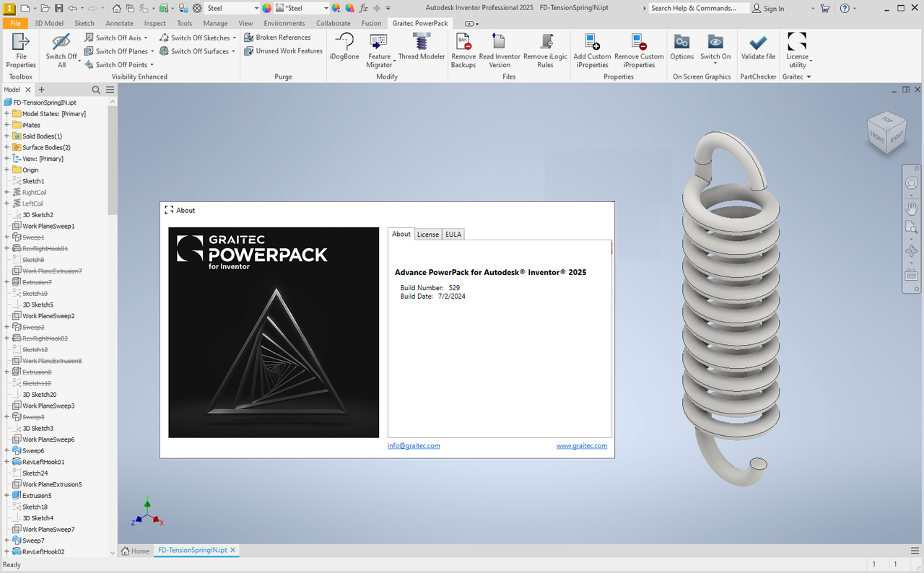Click the info@graitec.com link
924x573 pixels.
414,445
